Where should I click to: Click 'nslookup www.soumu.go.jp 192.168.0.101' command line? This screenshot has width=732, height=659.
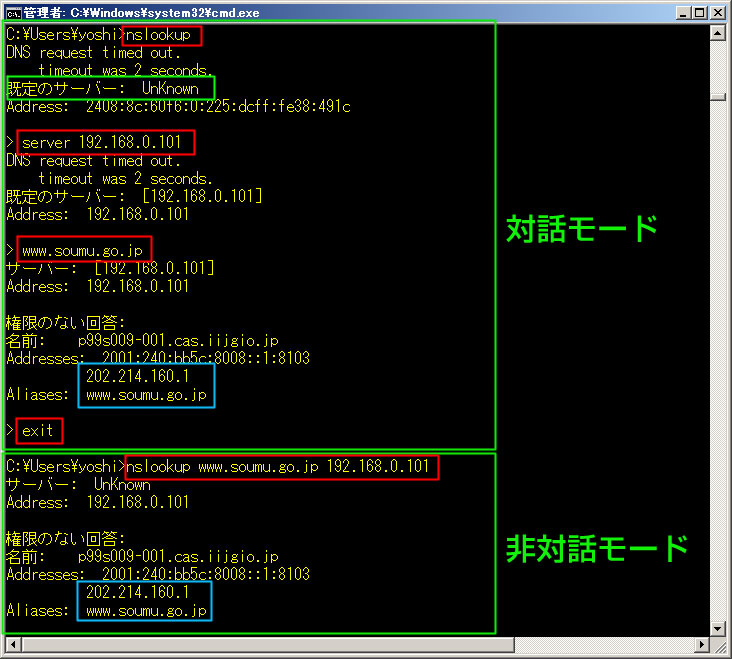tap(277, 466)
